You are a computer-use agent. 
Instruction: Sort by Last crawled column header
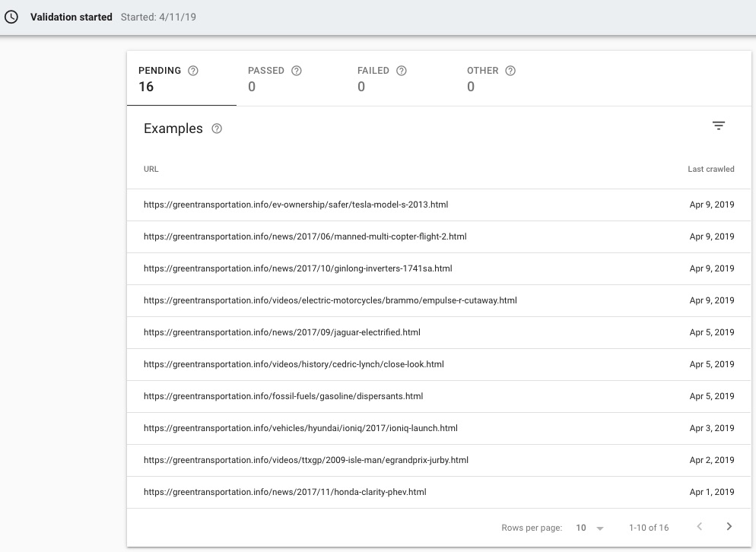tap(710, 170)
